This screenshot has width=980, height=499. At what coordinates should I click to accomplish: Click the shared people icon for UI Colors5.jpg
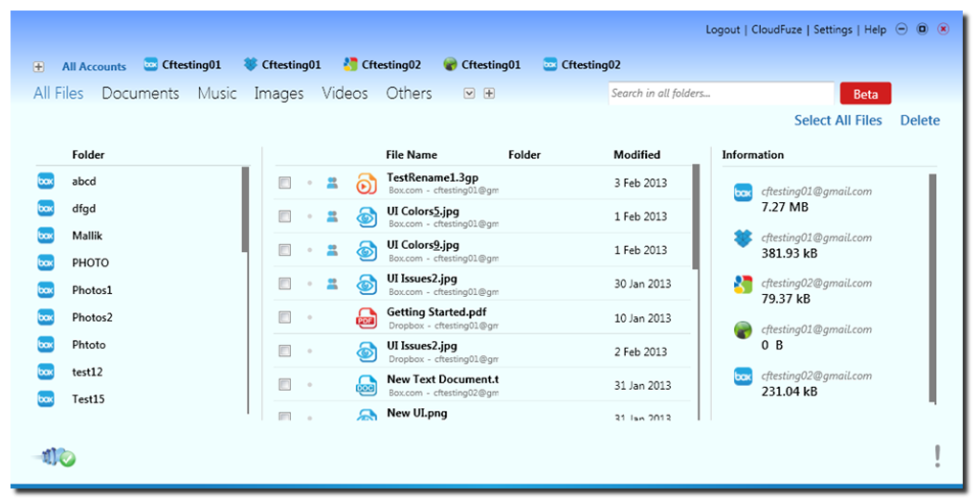pyautogui.click(x=332, y=216)
